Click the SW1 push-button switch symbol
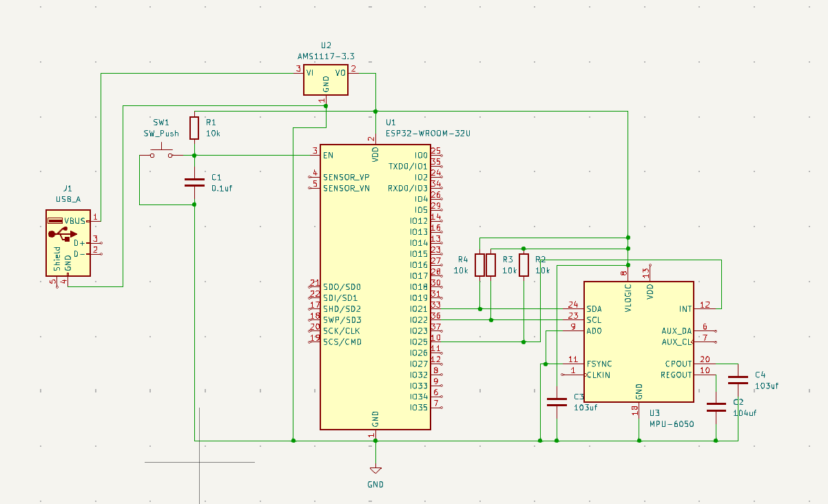This screenshot has width=828, height=504. pyautogui.click(x=161, y=153)
